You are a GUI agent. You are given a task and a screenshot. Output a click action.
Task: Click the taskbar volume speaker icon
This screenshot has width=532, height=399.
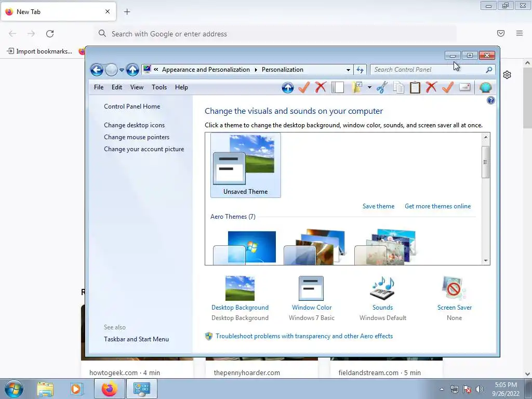480,389
